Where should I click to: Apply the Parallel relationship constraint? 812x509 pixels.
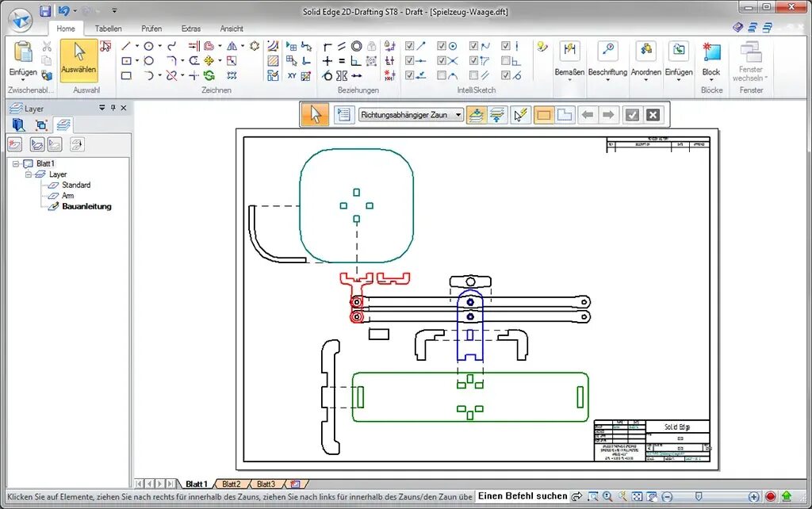click(x=342, y=46)
